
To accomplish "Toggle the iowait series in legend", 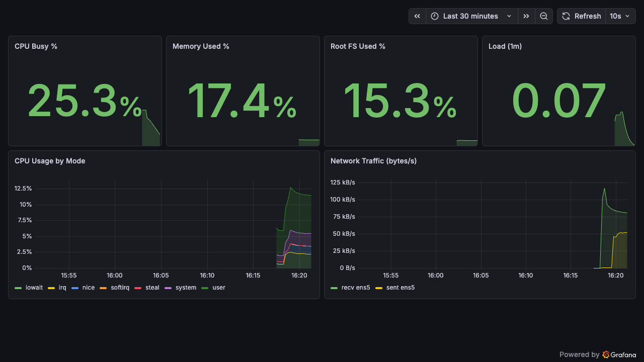I will pos(34,288).
